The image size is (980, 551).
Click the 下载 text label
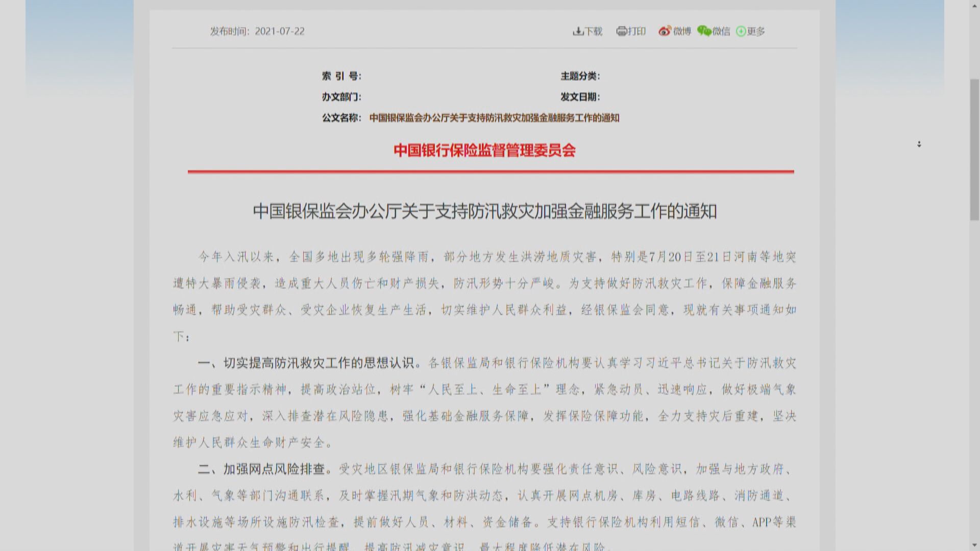(x=593, y=32)
